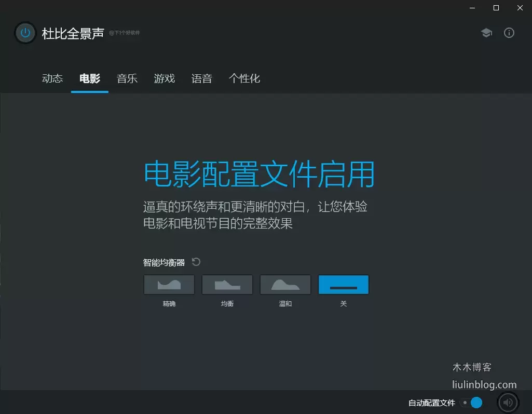Open the 音乐 profile tab
Image resolution: width=532 pixels, height=414 pixels.
[x=127, y=79]
